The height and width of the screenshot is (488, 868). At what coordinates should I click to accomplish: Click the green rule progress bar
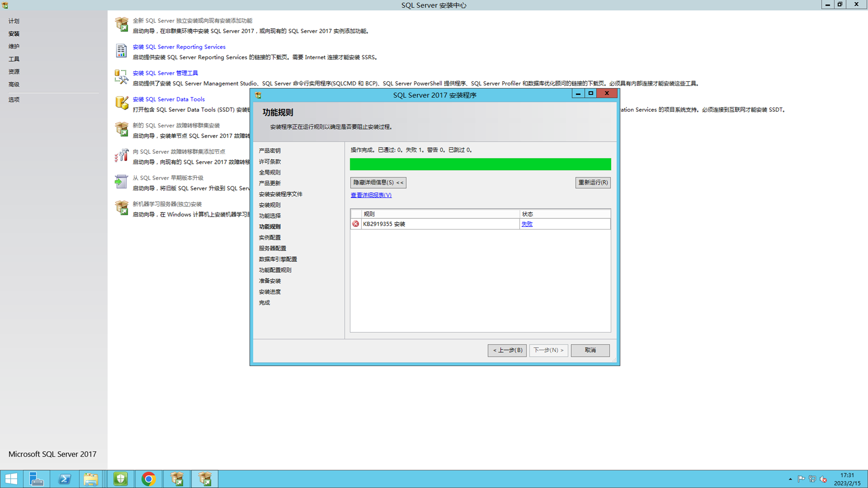click(480, 164)
